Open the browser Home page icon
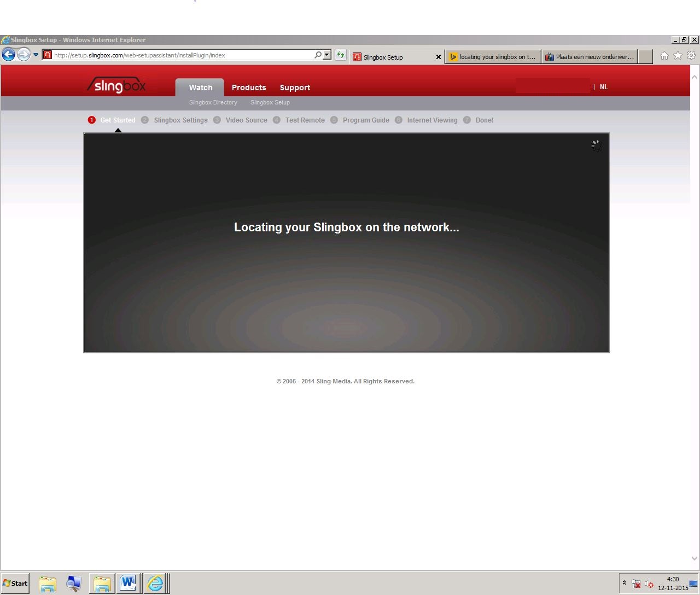 pyautogui.click(x=664, y=56)
